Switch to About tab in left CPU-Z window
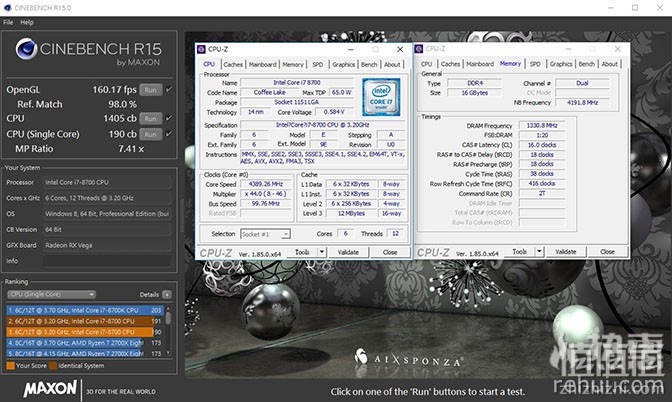Image resolution: width=672 pixels, height=402 pixels. (392, 64)
